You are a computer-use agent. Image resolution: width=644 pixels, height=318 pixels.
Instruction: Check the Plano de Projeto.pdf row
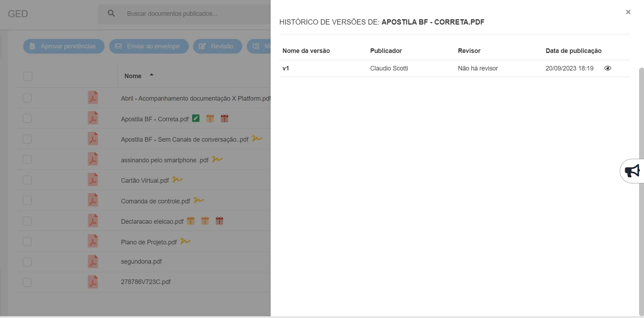click(27, 242)
